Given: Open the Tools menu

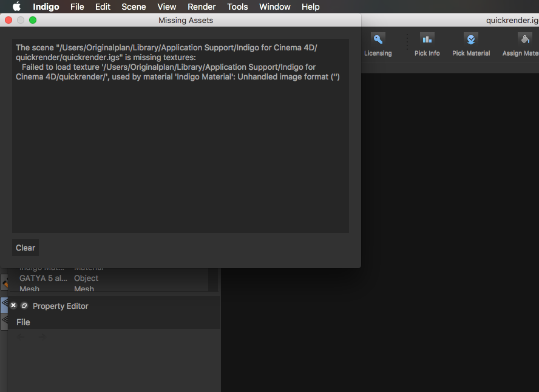Looking at the screenshot, I should coord(237,7).
